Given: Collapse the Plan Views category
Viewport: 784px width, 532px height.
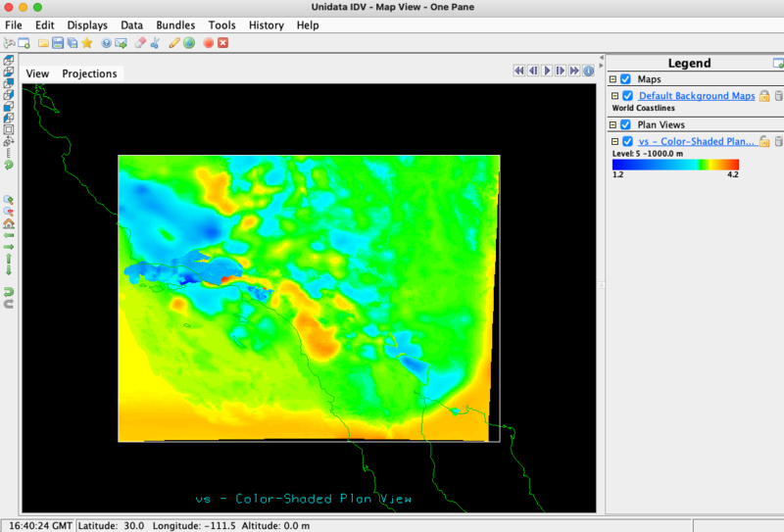Looking at the screenshot, I should pos(613,124).
